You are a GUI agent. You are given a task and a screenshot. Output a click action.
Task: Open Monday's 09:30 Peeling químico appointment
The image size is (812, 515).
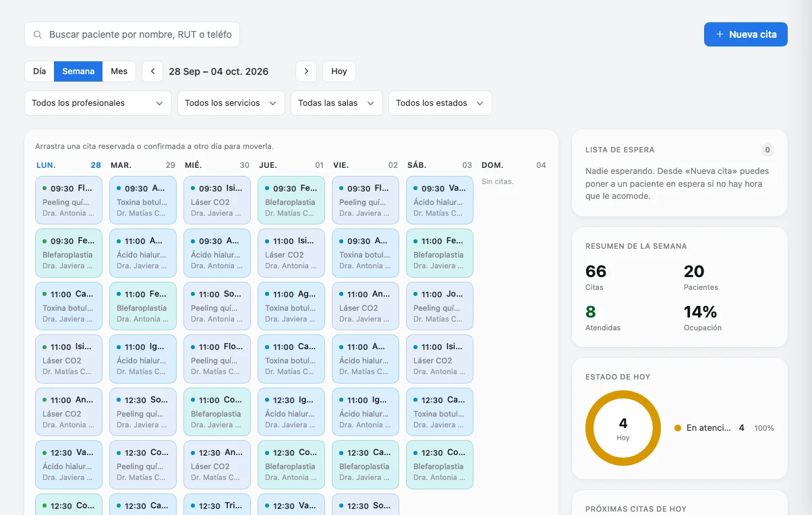click(x=69, y=200)
